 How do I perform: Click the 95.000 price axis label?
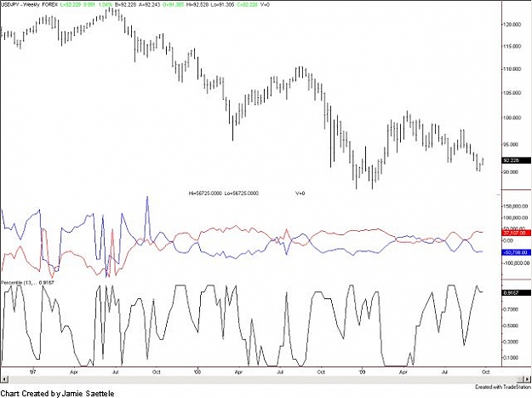click(x=511, y=144)
